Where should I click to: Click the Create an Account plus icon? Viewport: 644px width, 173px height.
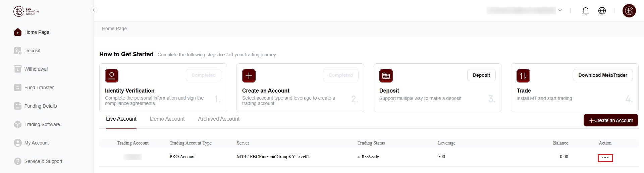249,76
